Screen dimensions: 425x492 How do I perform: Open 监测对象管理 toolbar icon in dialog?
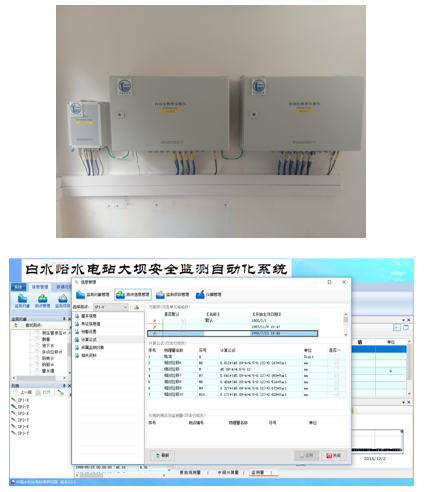[x=92, y=294]
